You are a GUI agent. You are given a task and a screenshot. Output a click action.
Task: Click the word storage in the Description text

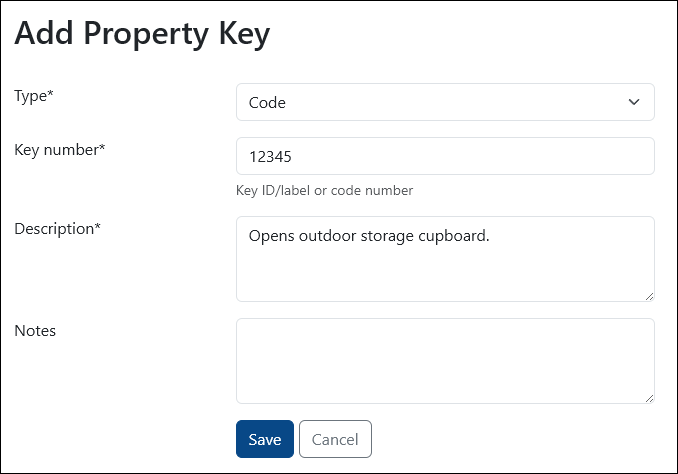coord(387,237)
